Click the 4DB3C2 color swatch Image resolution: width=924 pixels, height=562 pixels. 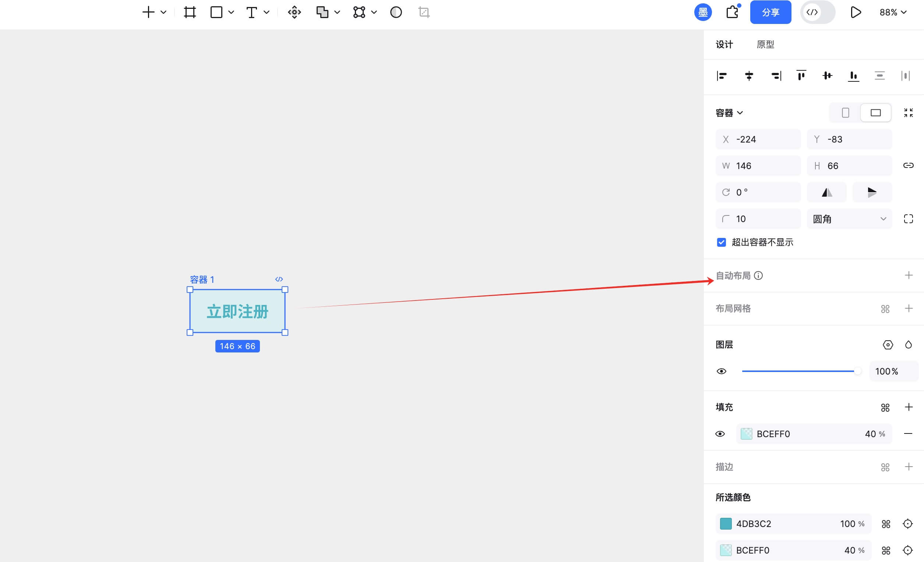coord(726,524)
